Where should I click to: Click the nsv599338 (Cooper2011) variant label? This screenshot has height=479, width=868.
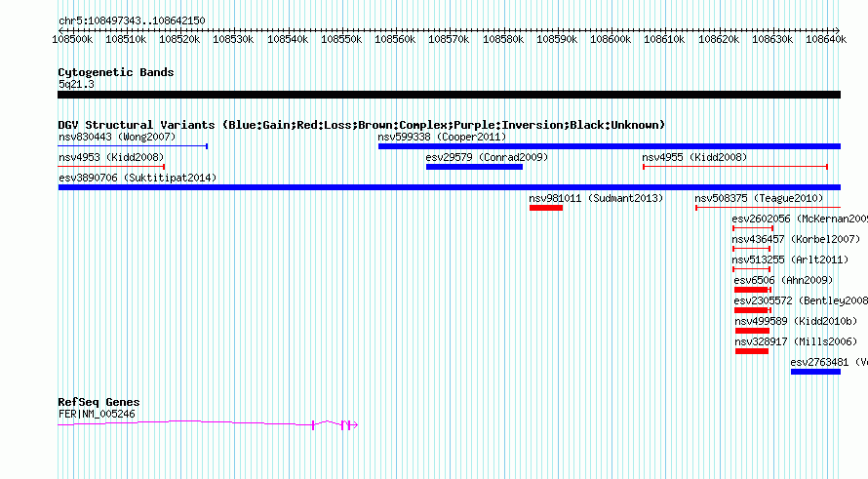[x=442, y=137]
